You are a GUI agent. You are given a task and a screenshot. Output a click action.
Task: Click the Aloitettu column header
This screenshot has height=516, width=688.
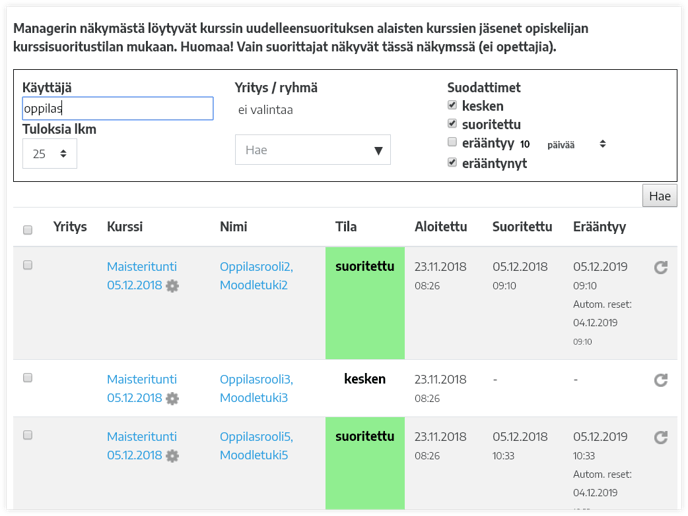441,227
